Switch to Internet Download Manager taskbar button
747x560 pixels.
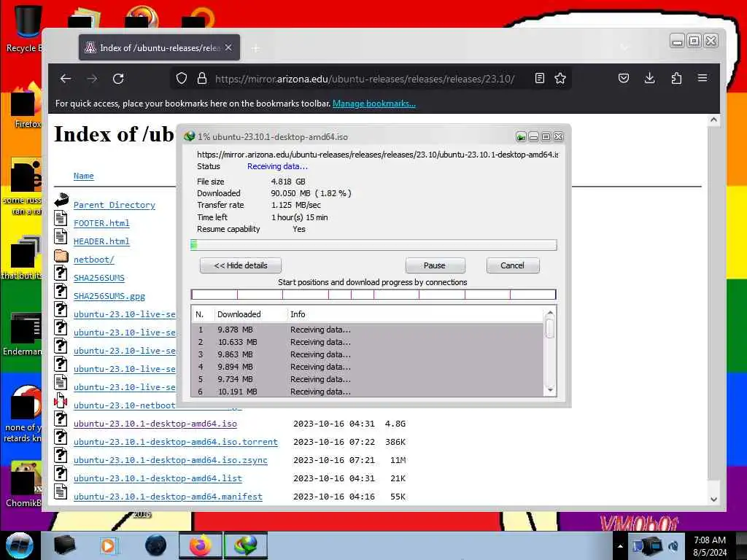point(246,545)
